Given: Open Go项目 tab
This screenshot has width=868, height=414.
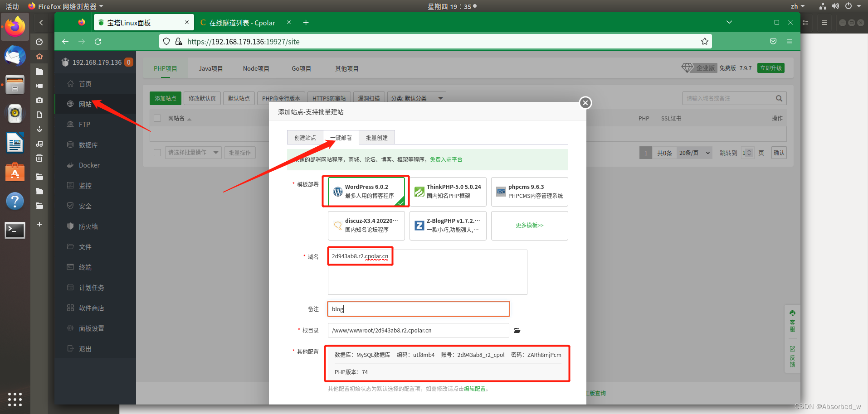Looking at the screenshot, I should 302,69.
